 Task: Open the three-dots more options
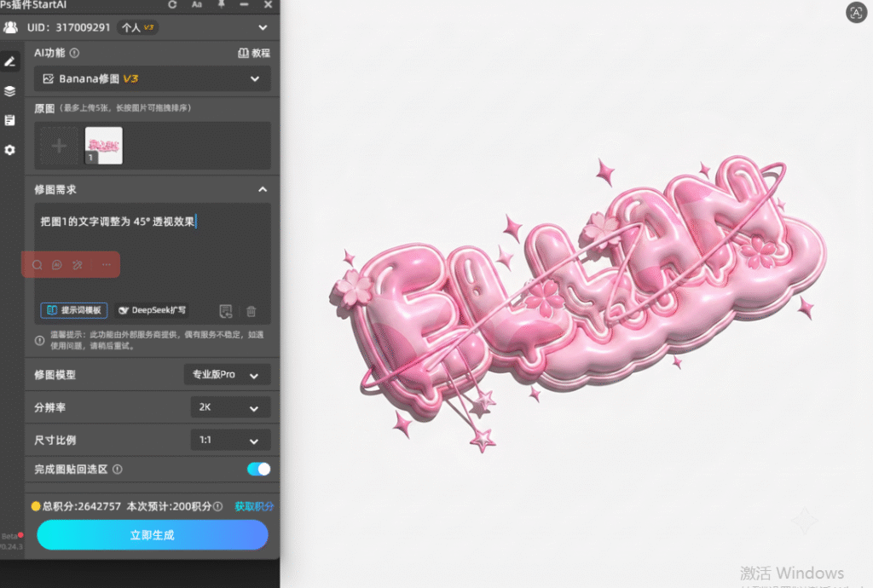[107, 265]
